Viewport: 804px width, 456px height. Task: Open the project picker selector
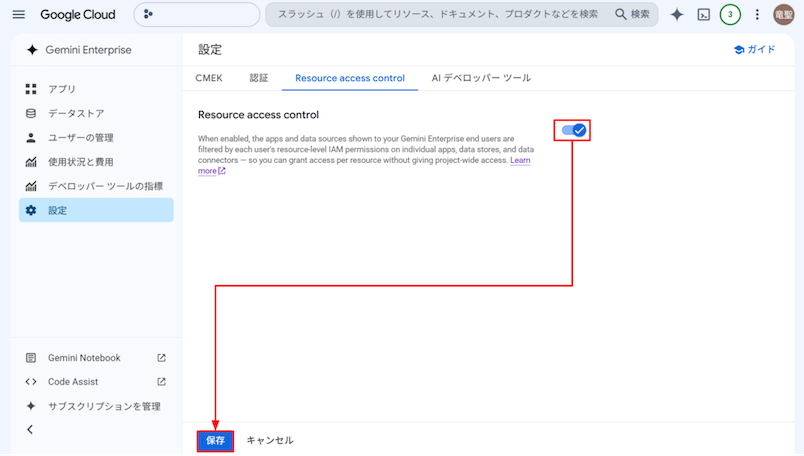(x=197, y=14)
